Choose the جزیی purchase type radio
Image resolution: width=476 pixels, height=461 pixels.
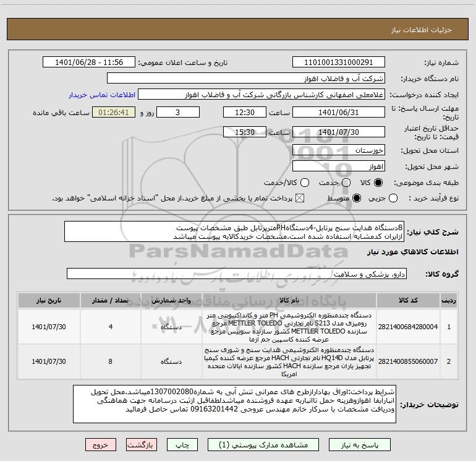(x=393, y=198)
